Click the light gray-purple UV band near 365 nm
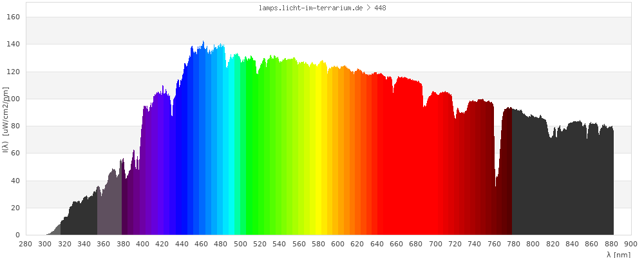This screenshot has width=644, height=258. (109, 206)
